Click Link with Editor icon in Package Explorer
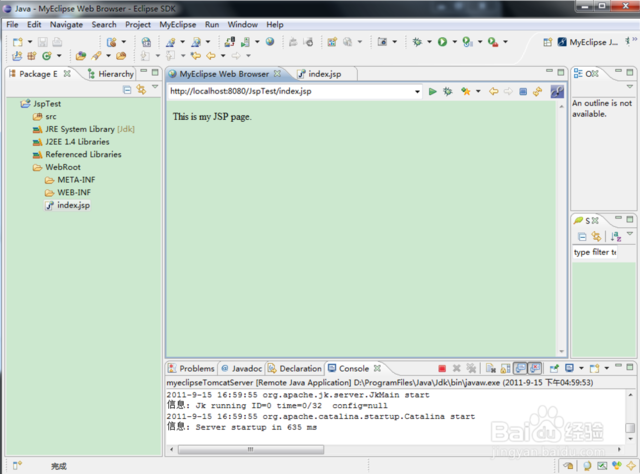Viewport: 640px width, 474px height. click(x=141, y=89)
